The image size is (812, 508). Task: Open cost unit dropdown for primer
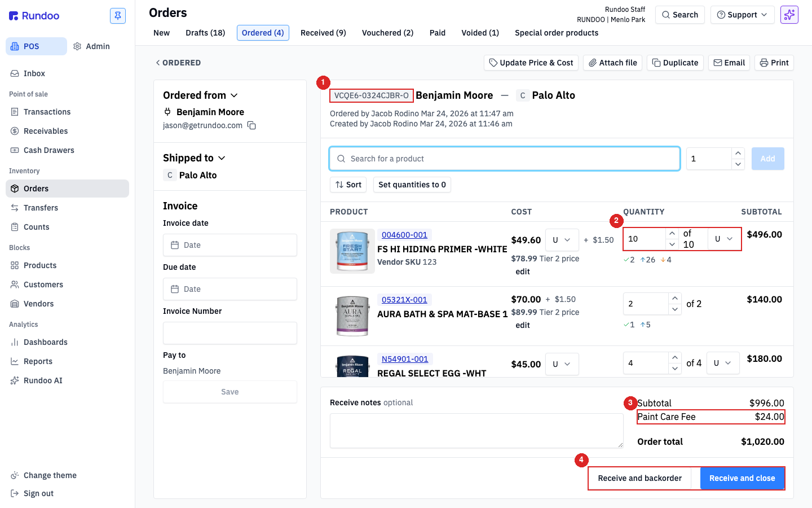click(562, 240)
